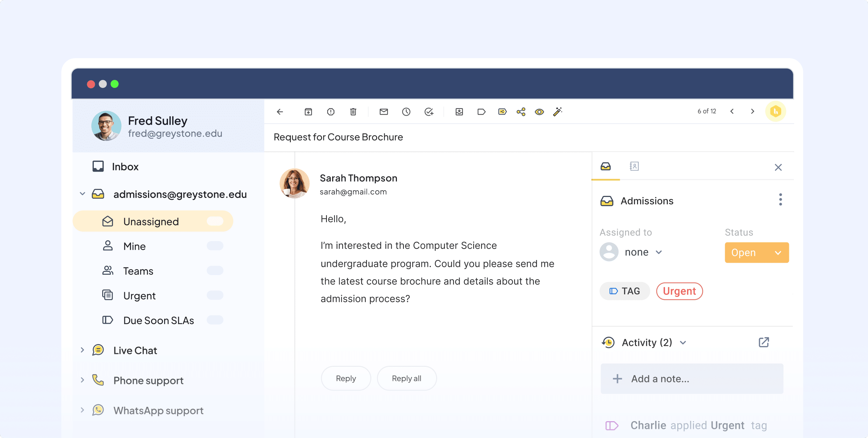868x438 pixels.
Task: Select the WhatsApp support channel
Action: [x=158, y=410]
